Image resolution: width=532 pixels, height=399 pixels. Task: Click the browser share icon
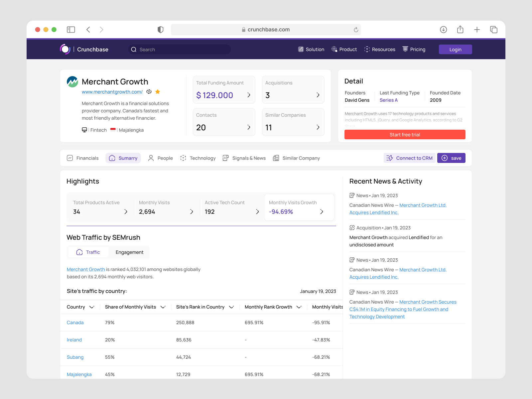pyautogui.click(x=460, y=30)
